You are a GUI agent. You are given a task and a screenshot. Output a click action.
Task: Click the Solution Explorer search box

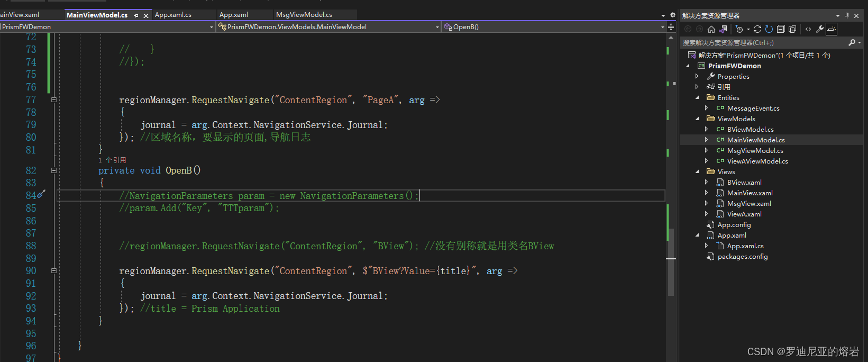(x=764, y=42)
